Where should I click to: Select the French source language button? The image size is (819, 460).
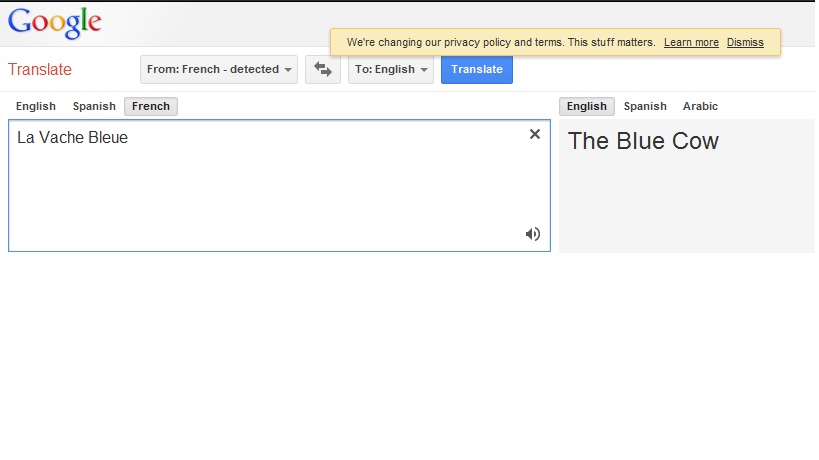pyautogui.click(x=151, y=106)
